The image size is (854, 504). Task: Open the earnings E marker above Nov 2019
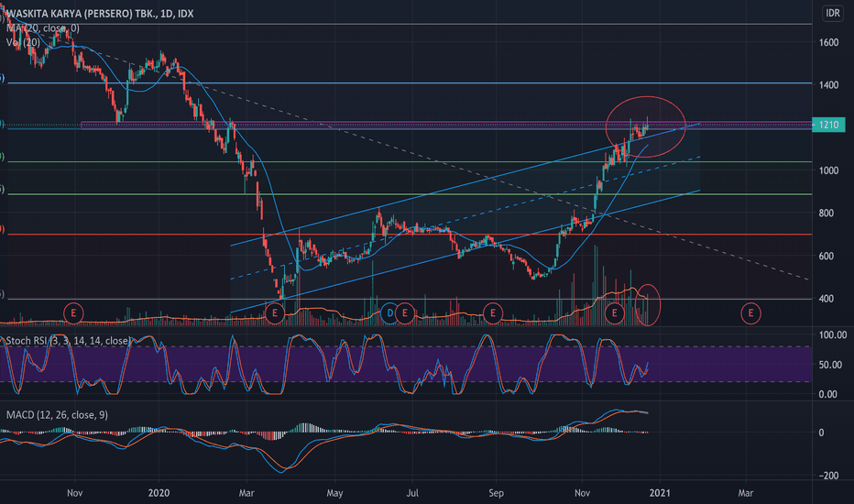coord(73,313)
